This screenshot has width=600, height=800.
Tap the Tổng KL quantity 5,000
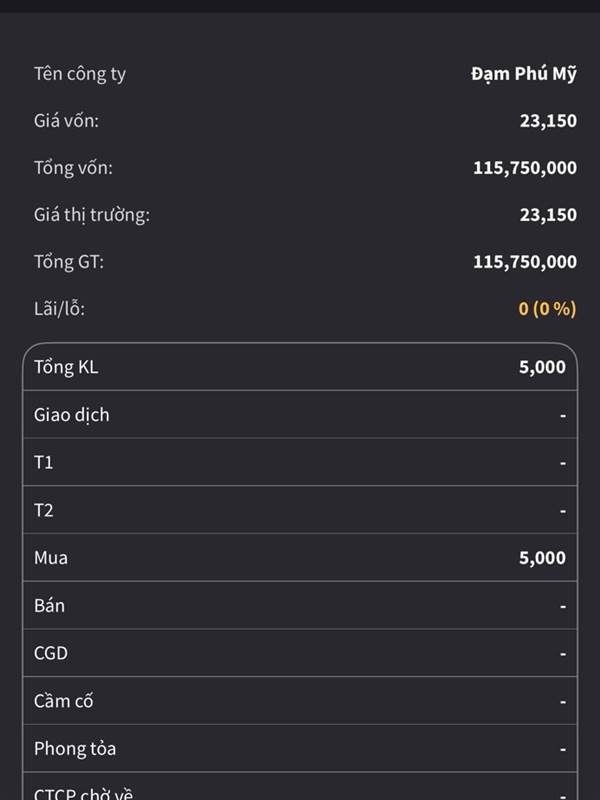click(x=542, y=367)
